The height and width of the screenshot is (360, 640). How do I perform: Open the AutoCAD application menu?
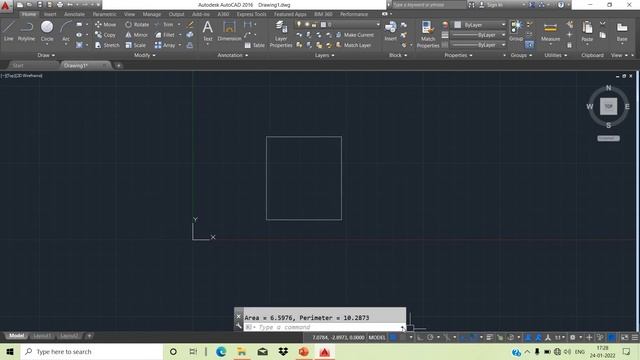tap(5, 5)
